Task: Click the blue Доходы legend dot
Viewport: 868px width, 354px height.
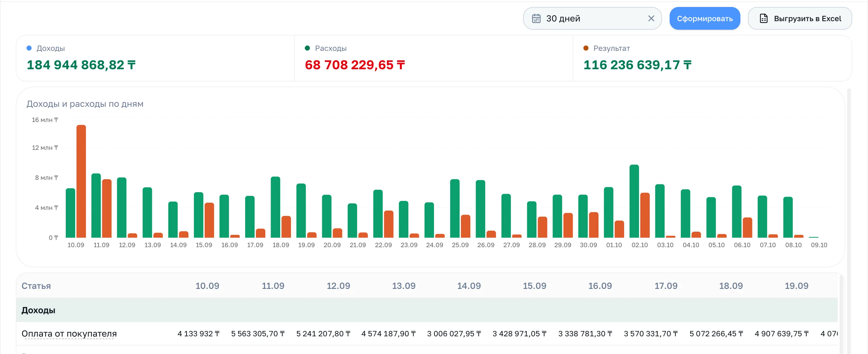Action: [x=29, y=48]
